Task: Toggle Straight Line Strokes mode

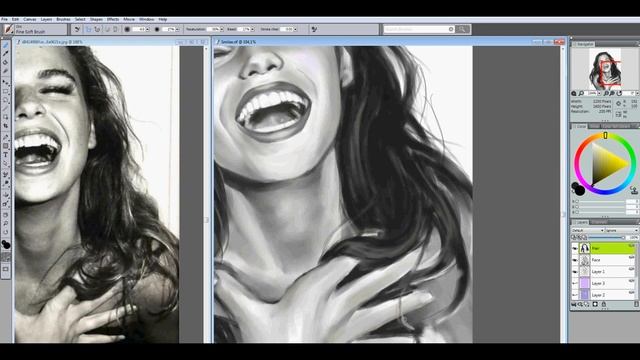Action: [97, 29]
